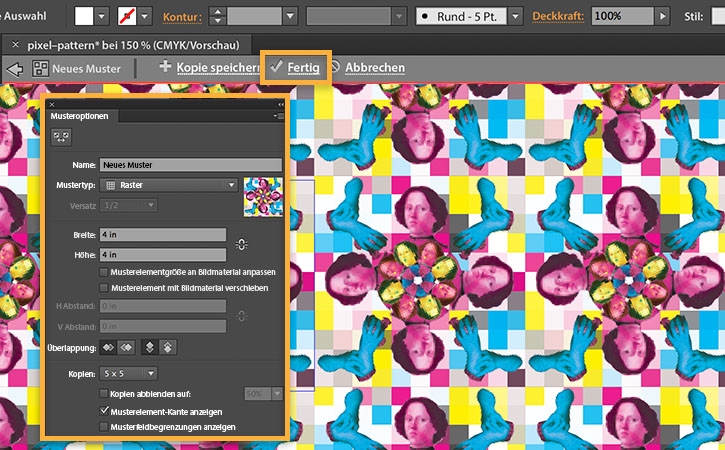Click the none stroke color swatch
The width and height of the screenshot is (725, 450).
[x=127, y=16]
